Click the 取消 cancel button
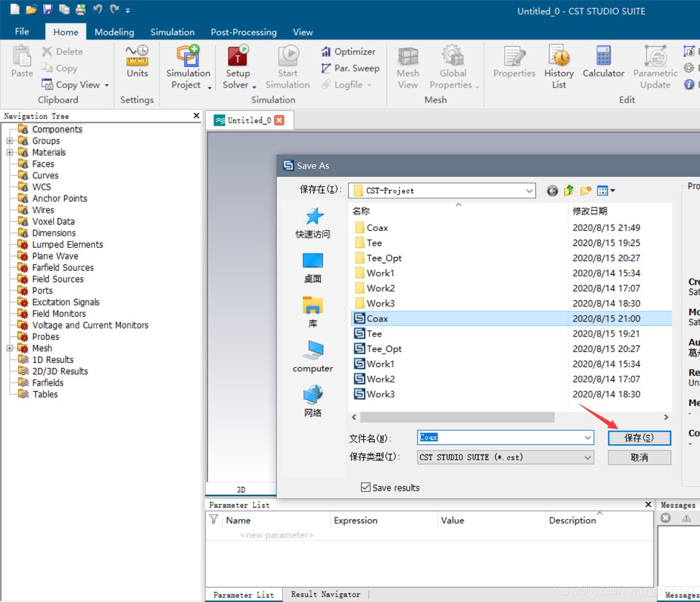The height and width of the screenshot is (602, 700). pyautogui.click(x=639, y=457)
